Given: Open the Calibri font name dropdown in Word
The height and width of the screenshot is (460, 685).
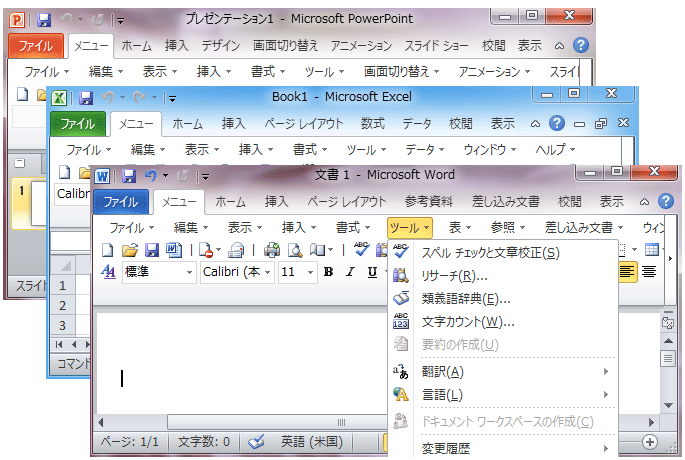Looking at the screenshot, I should 267,272.
